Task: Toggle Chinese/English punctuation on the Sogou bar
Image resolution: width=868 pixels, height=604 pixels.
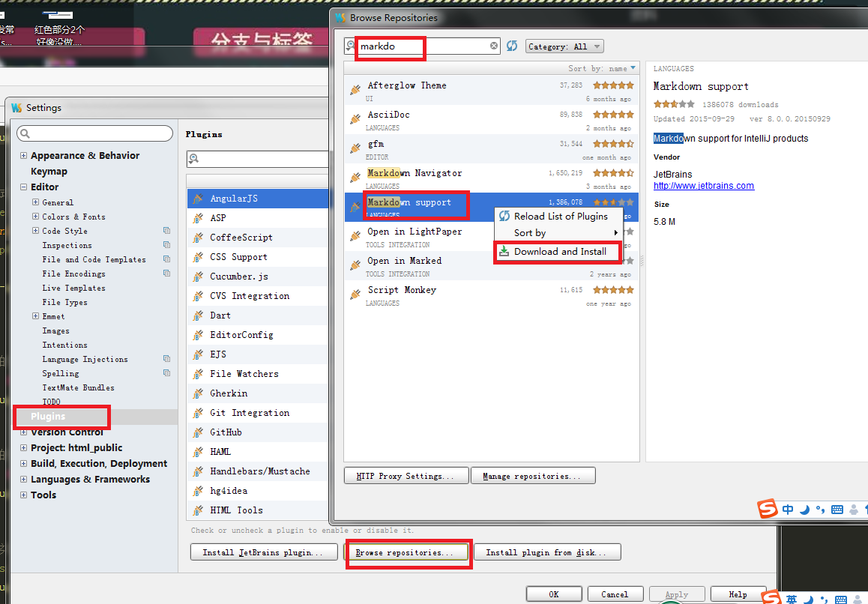Action: click(x=821, y=509)
